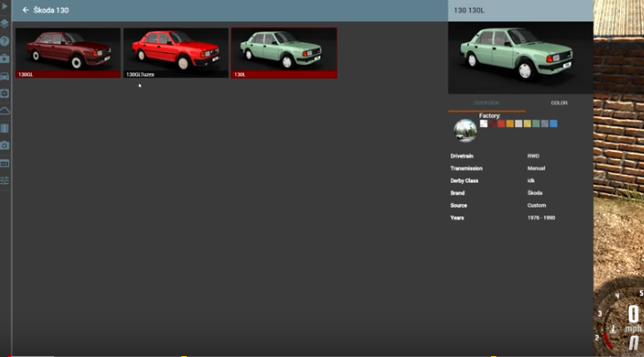Click the 130 130L panel heading
Viewport: 644px width, 357px height.
coord(469,11)
